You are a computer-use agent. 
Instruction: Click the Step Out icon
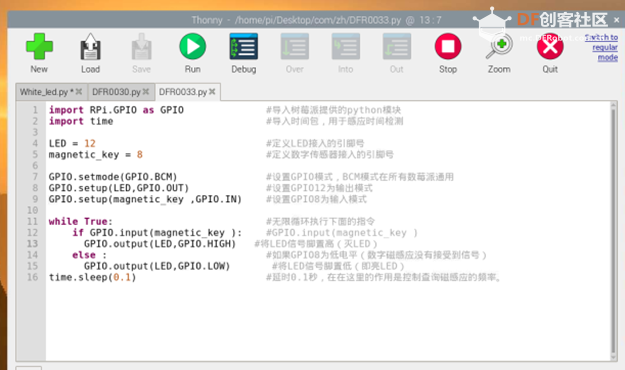(397, 47)
